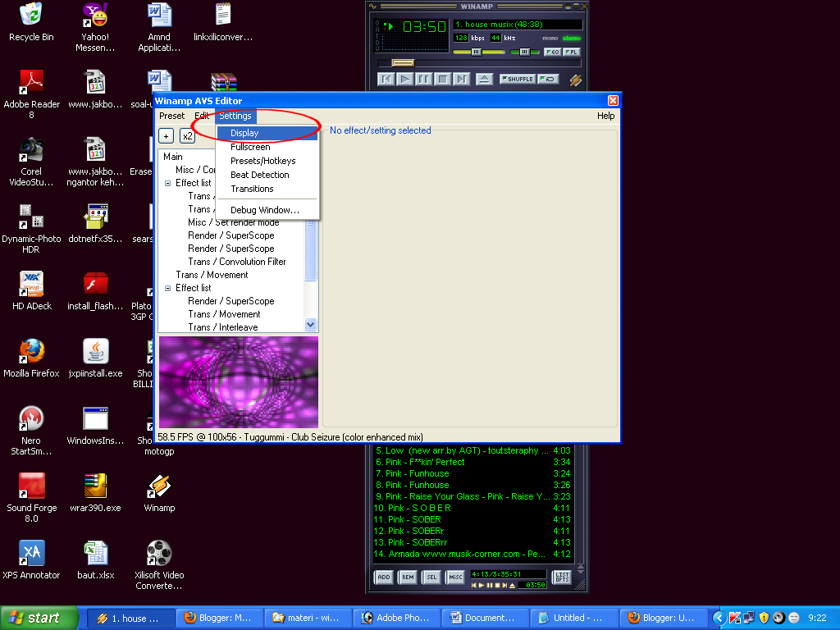Choose Presets/Hotkeys in Settings menu
840x630 pixels.
click(267, 161)
